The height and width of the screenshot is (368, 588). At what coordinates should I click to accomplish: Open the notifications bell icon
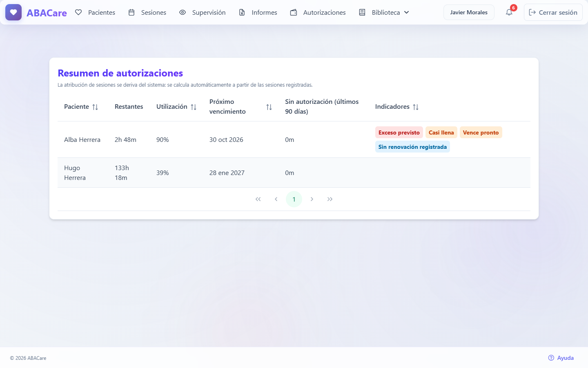click(509, 12)
